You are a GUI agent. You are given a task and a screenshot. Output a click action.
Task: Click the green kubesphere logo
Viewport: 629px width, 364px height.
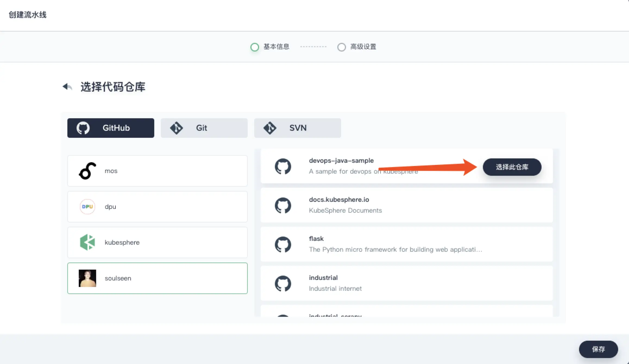(x=87, y=242)
